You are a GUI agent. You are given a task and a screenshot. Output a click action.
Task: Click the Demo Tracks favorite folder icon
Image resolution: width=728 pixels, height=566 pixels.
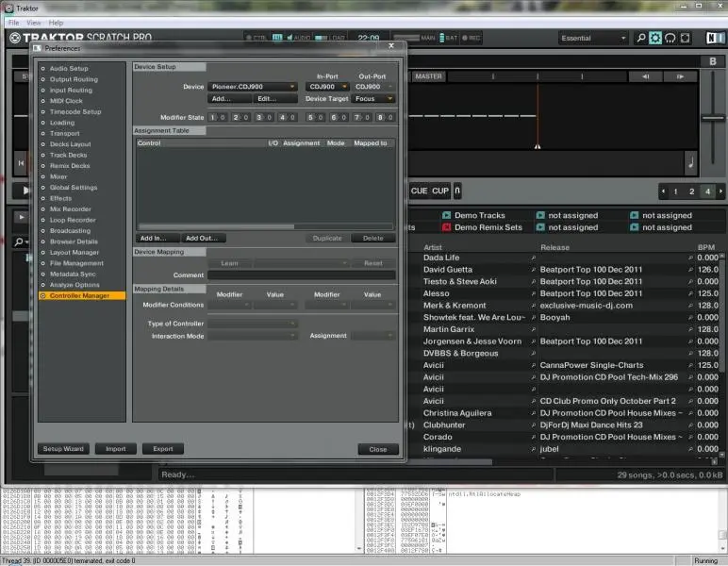pyautogui.click(x=446, y=216)
